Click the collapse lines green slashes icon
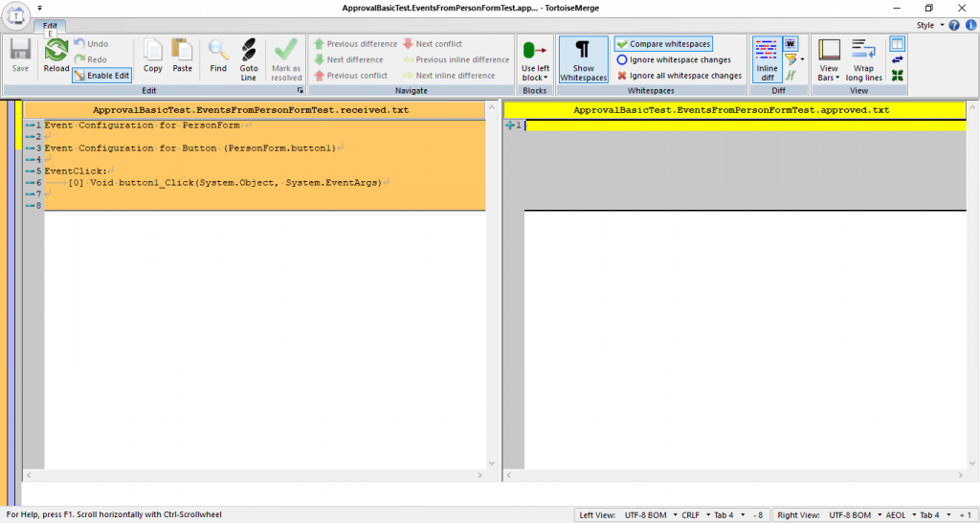Viewport: 980px width, 523px height. [x=790, y=76]
